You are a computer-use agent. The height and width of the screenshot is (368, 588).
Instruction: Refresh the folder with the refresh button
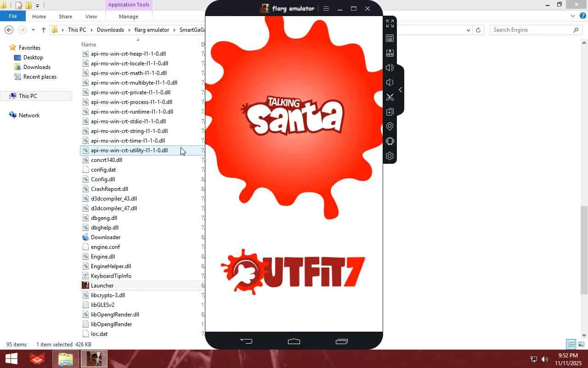478,30
